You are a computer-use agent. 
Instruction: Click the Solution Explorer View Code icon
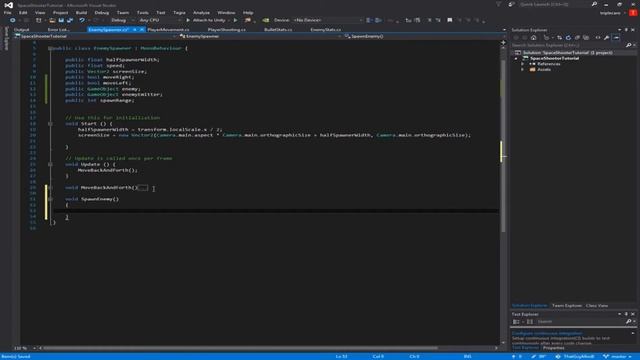click(598, 38)
